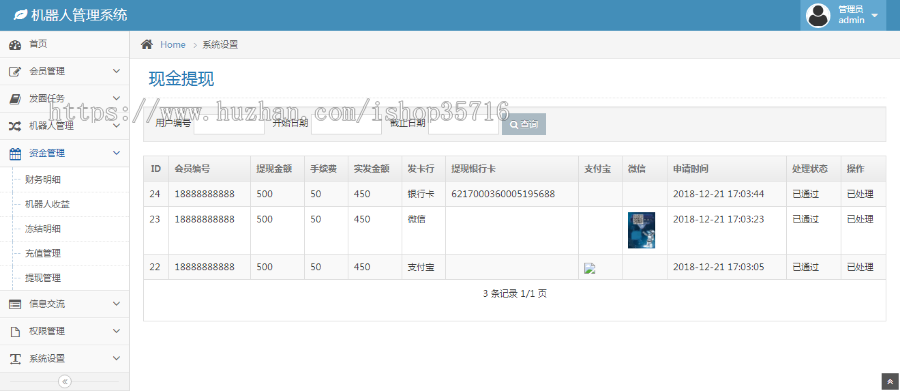Open the admin user dropdown arrow
Image resolution: width=900 pixels, height=391 pixels.
874,16
